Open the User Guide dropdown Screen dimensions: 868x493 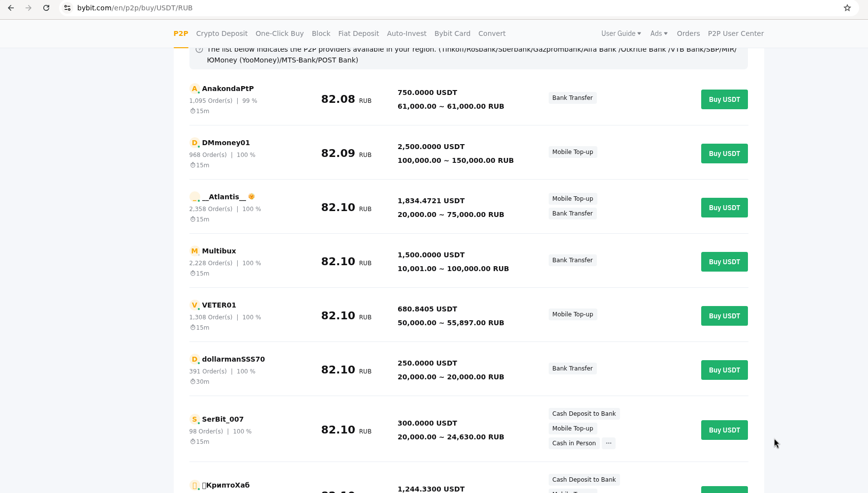tap(621, 33)
